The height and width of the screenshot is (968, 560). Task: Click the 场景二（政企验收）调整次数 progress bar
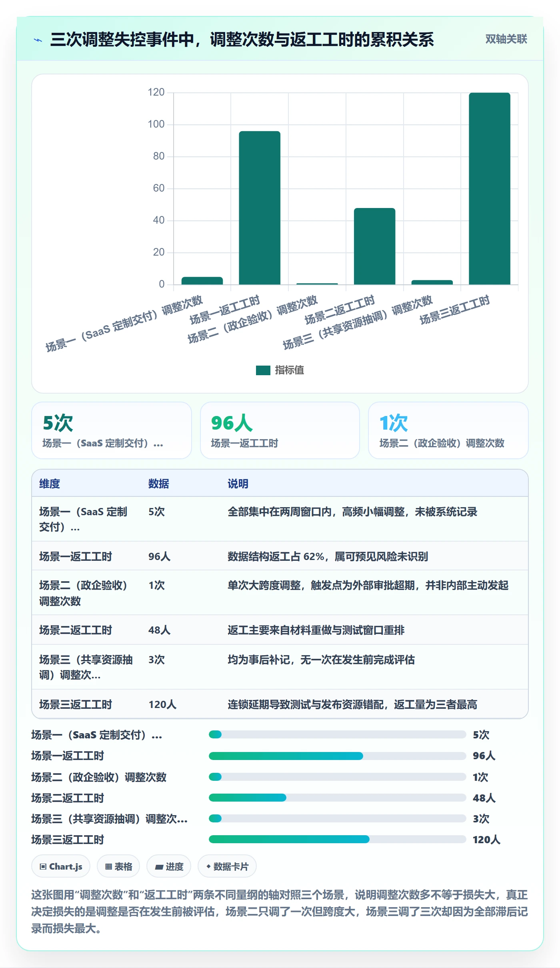pyautogui.click(x=337, y=777)
